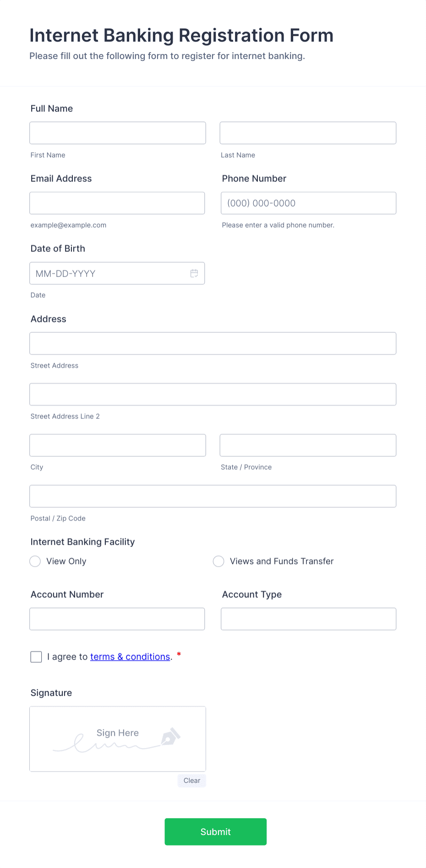Select Views and Funds Transfer option

(x=218, y=561)
